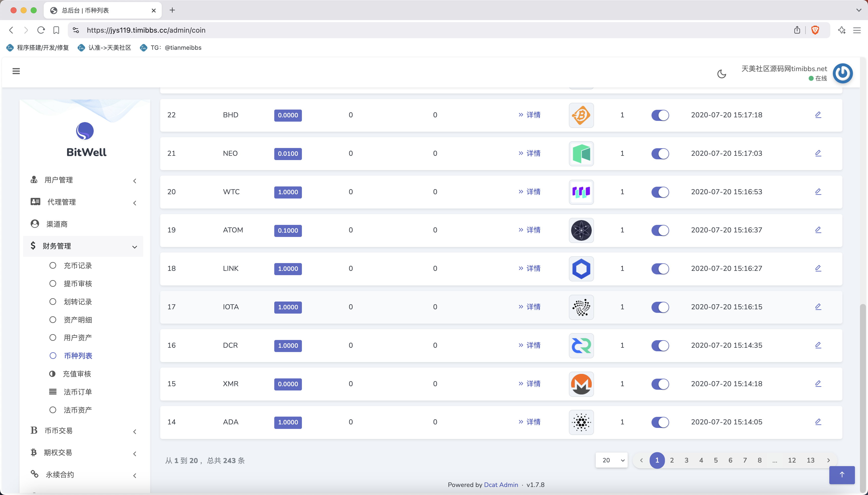Edit the ADA coin row
Screen dimensions: 868x495
click(x=818, y=422)
